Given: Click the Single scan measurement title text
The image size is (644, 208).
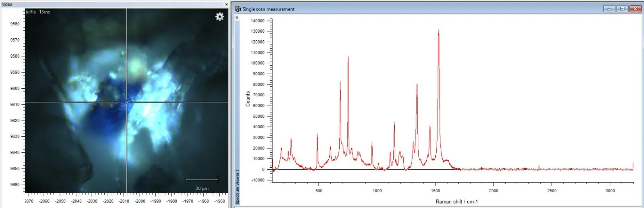Looking at the screenshot, I should coord(268,9).
